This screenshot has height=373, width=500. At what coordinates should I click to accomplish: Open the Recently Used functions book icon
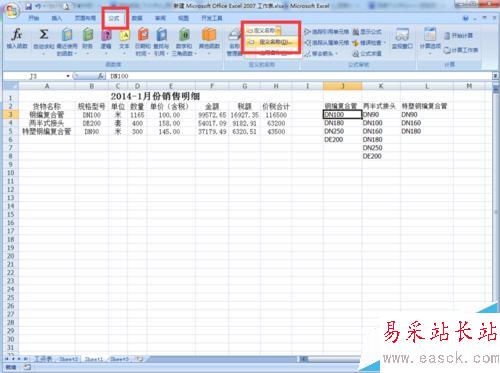[x=67, y=35]
